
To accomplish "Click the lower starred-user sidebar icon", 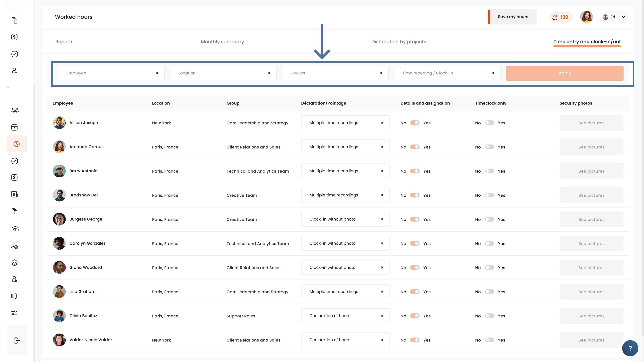I will coord(14,279).
